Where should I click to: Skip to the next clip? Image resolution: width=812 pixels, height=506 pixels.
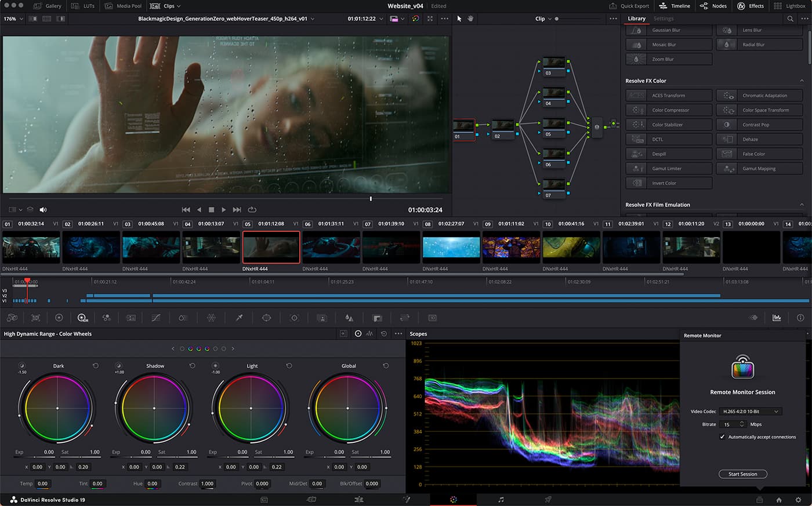(x=237, y=210)
